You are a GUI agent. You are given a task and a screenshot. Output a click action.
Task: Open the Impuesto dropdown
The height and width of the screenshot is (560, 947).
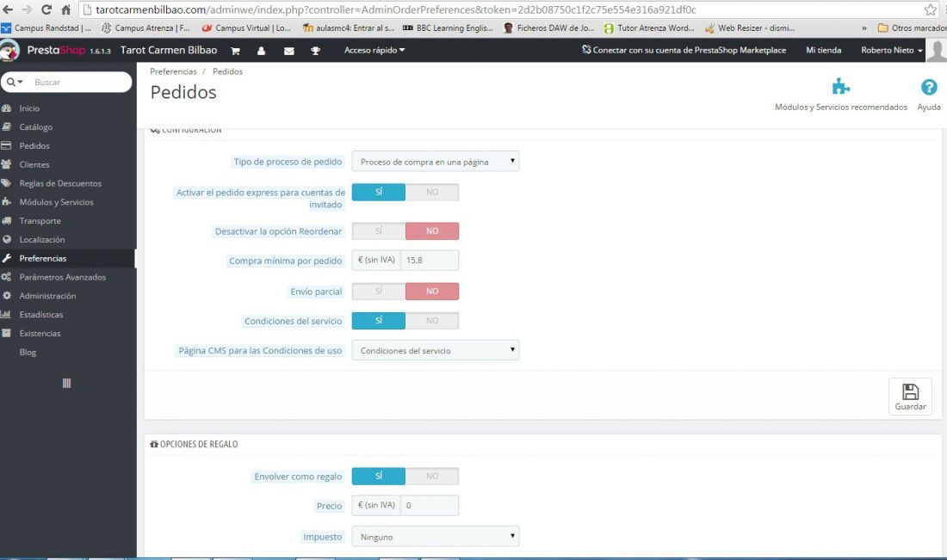[x=436, y=537]
